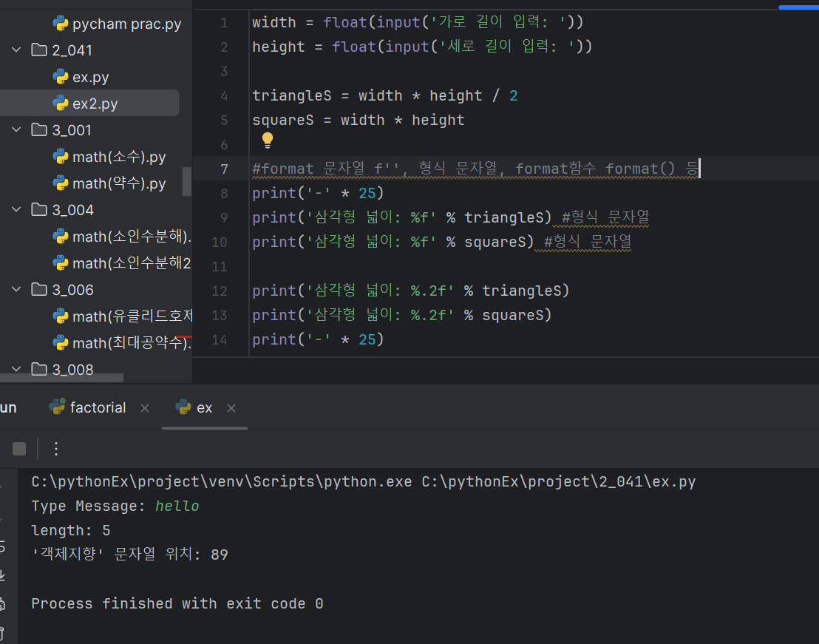This screenshot has height=644, width=819.
Task: Click the 'hello' input text in console
Action: [177, 506]
